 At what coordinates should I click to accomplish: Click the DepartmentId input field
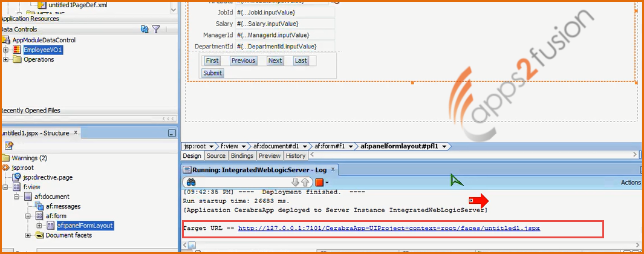pos(285,46)
